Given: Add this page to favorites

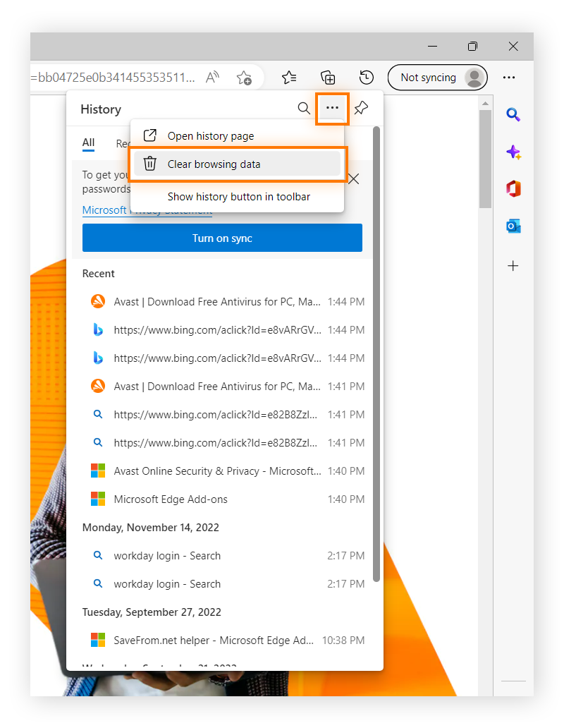Looking at the screenshot, I should point(245,78).
